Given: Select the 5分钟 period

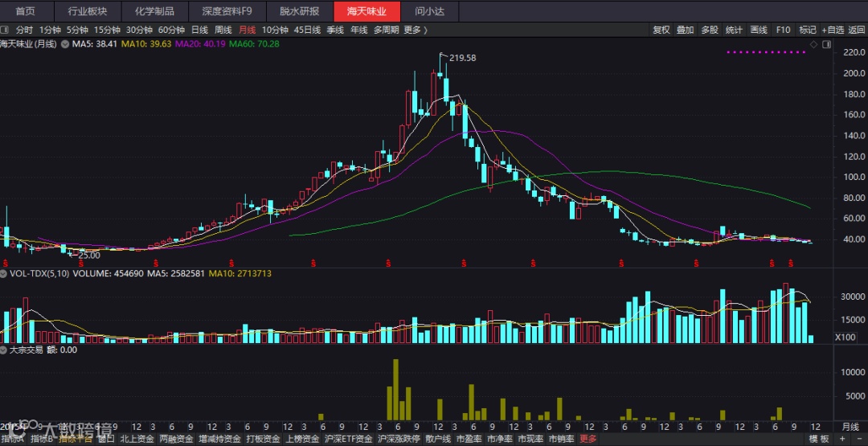Looking at the screenshot, I should point(77,30).
